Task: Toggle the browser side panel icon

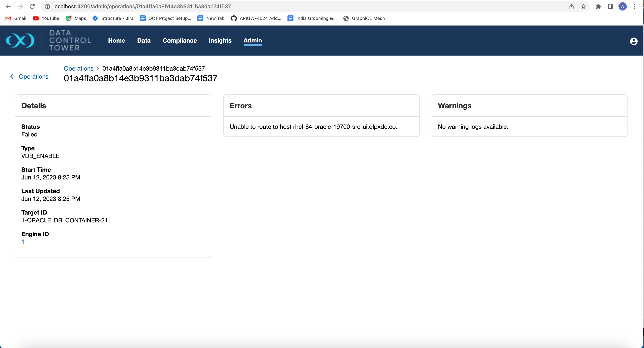Action: pos(610,7)
